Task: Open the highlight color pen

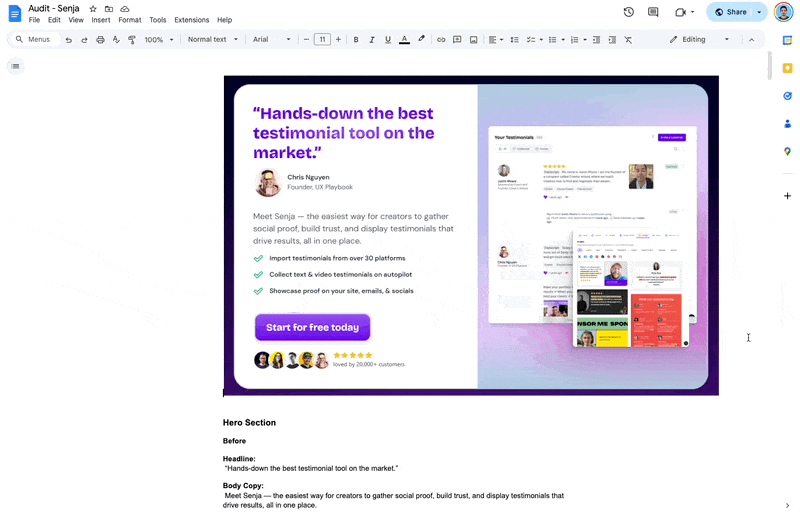Action: tap(421, 39)
